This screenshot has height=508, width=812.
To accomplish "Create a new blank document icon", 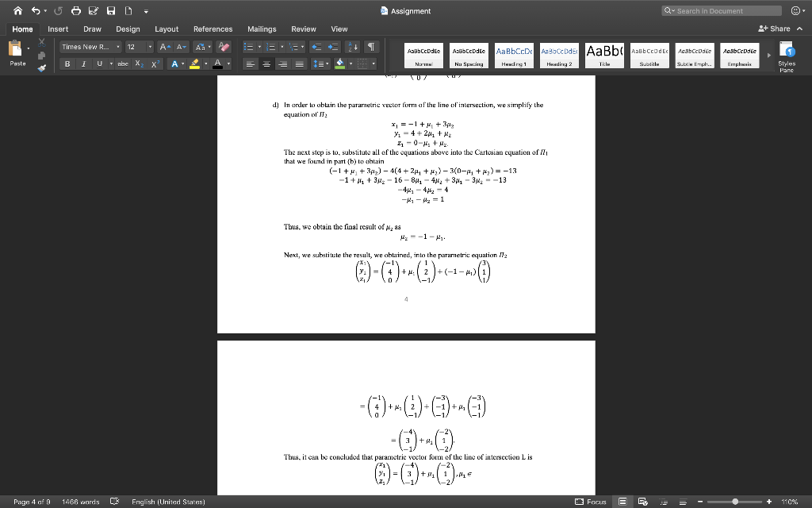I will pyautogui.click(x=128, y=10).
